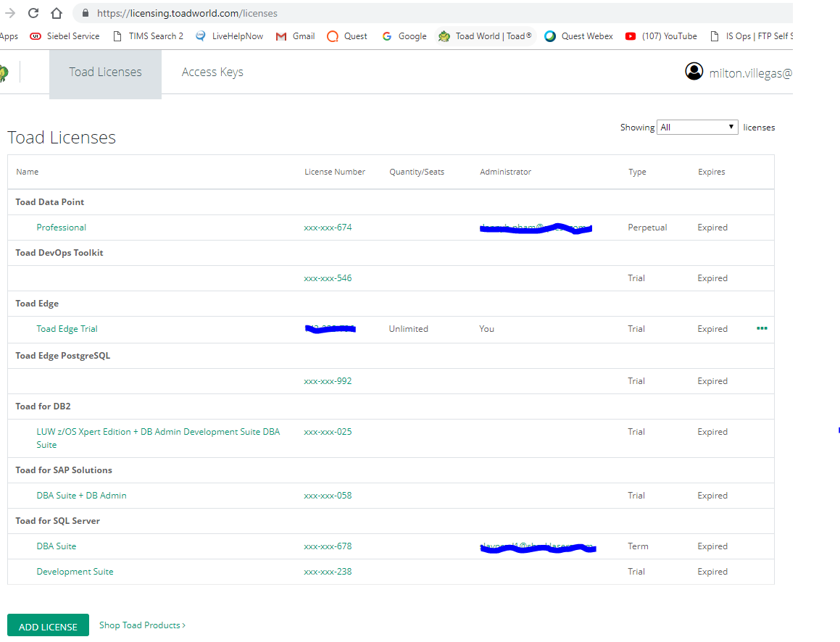Open Toad World bookmark
The image size is (840, 642).
pos(485,36)
